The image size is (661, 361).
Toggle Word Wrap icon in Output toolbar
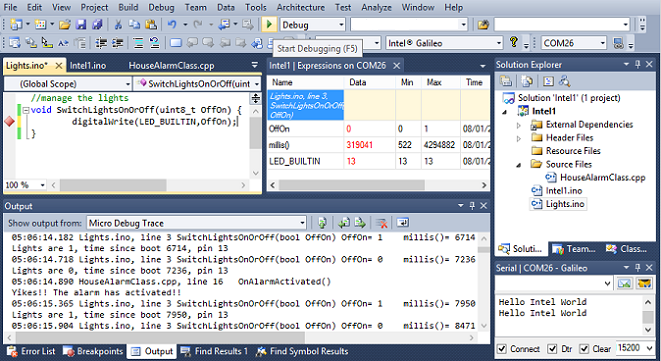403,223
